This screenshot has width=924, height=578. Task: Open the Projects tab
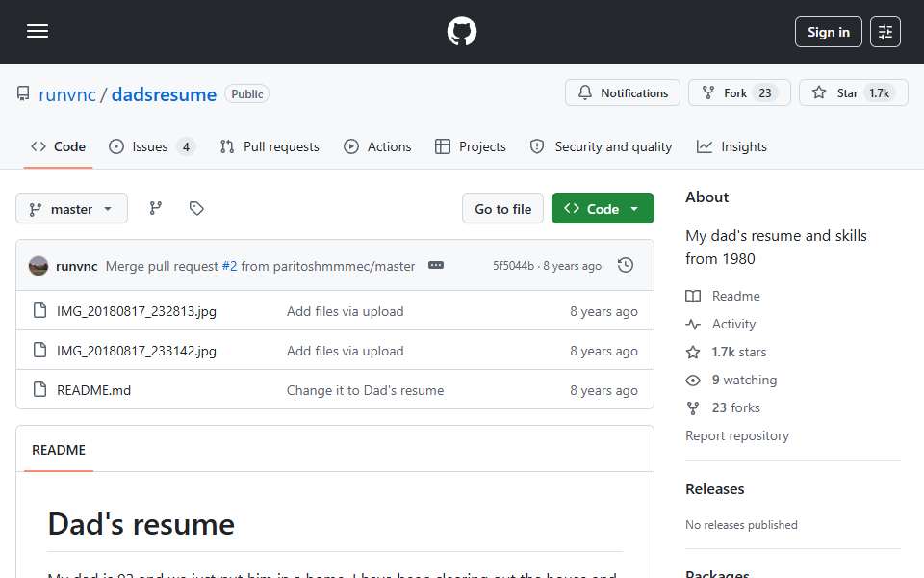[471, 146]
